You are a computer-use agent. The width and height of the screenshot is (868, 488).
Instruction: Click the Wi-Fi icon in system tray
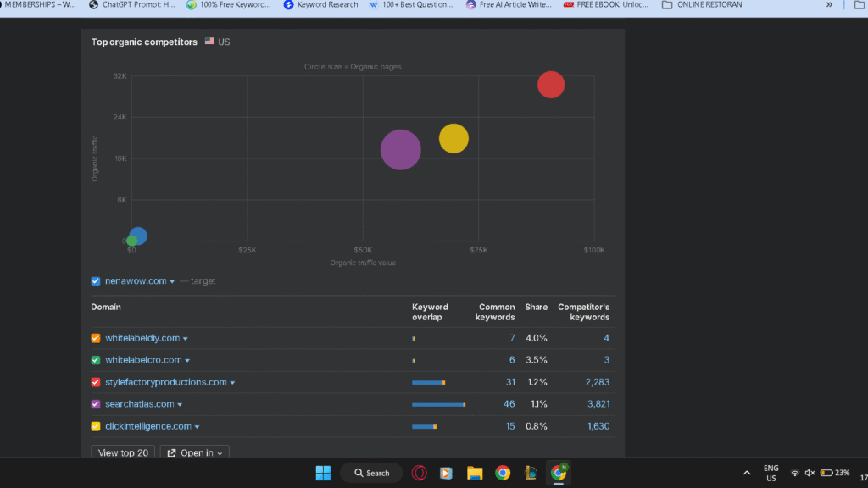pyautogui.click(x=795, y=473)
